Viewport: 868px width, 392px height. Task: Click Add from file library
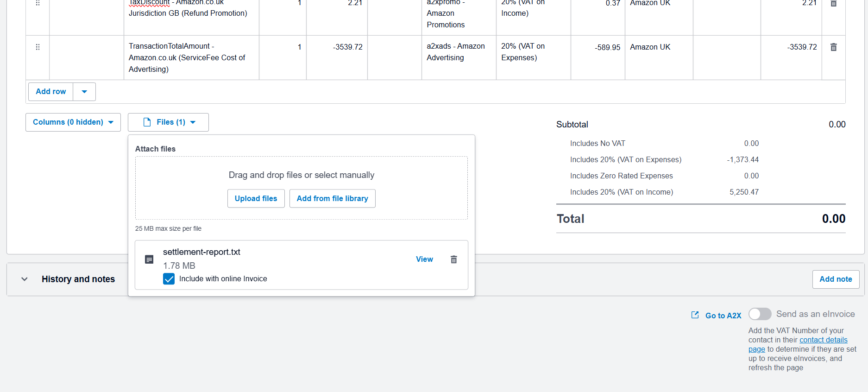(332, 198)
